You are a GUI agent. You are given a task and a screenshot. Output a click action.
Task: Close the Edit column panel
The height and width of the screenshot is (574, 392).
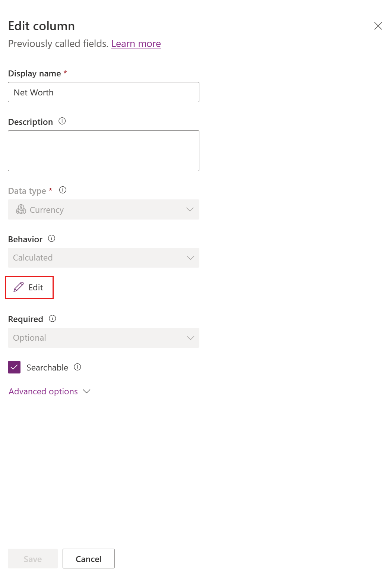[378, 26]
